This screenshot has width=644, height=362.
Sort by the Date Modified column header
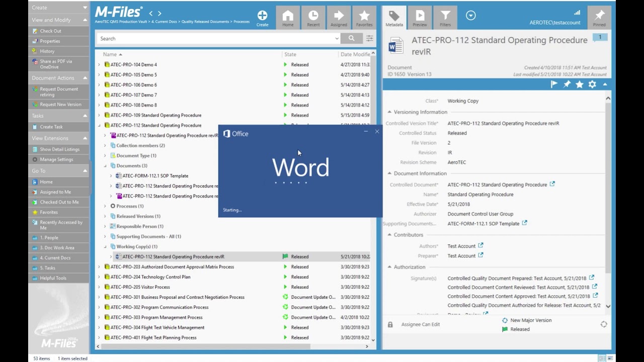[x=355, y=54]
